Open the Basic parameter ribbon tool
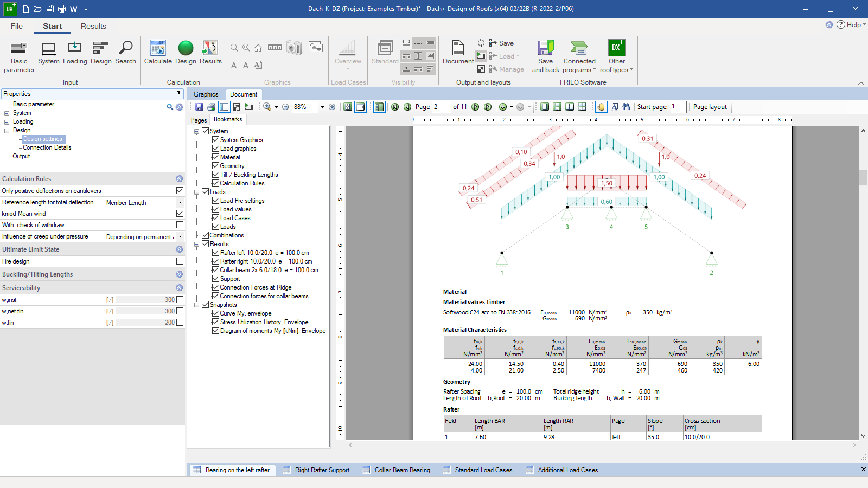This screenshot has height=488, width=868. coord(19,56)
